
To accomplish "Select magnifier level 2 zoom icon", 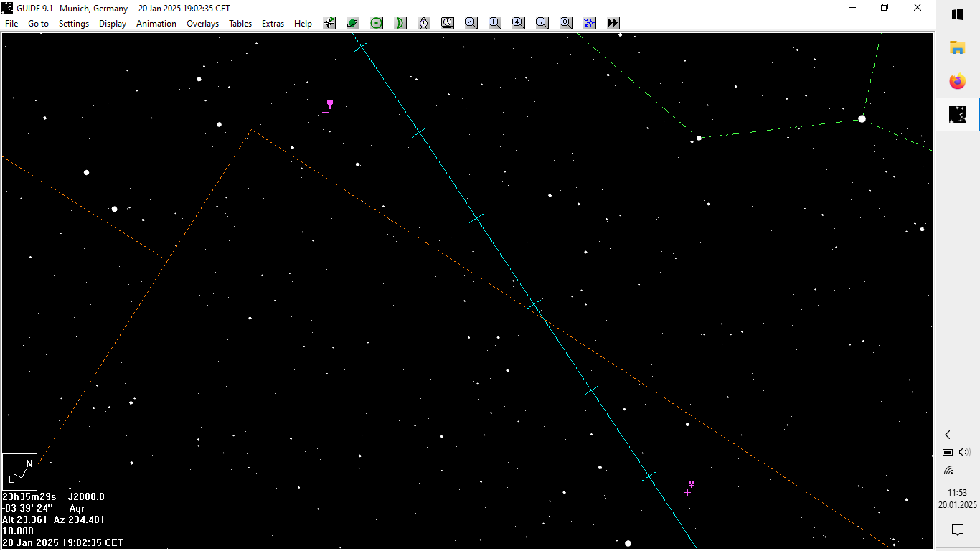I will coord(471,23).
